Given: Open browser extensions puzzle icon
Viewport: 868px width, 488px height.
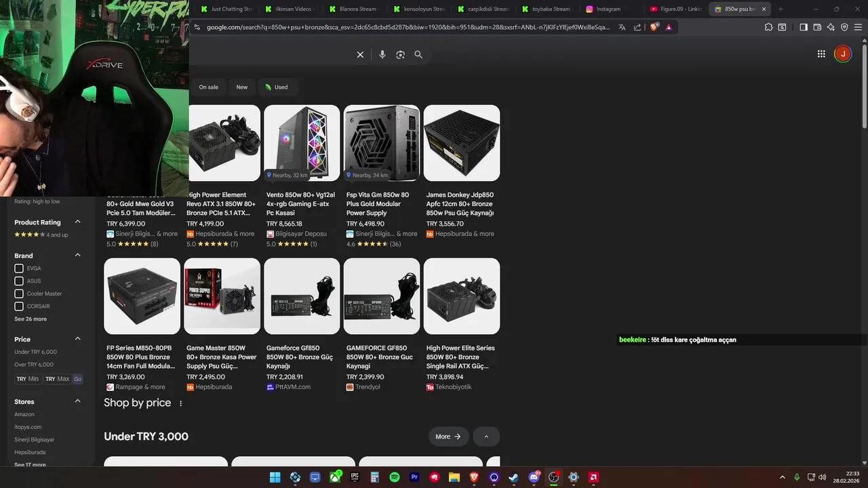Looking at the screenshot, I should coord(768,27).
